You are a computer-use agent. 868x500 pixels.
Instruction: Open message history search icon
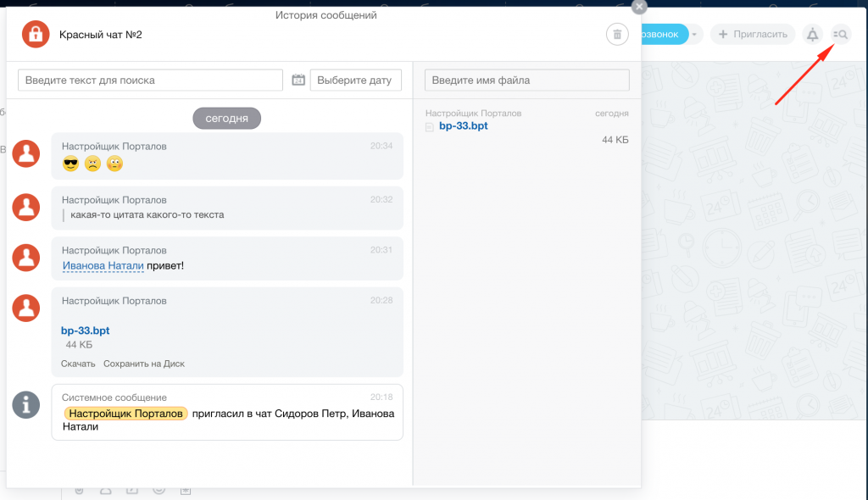(841, 35)
